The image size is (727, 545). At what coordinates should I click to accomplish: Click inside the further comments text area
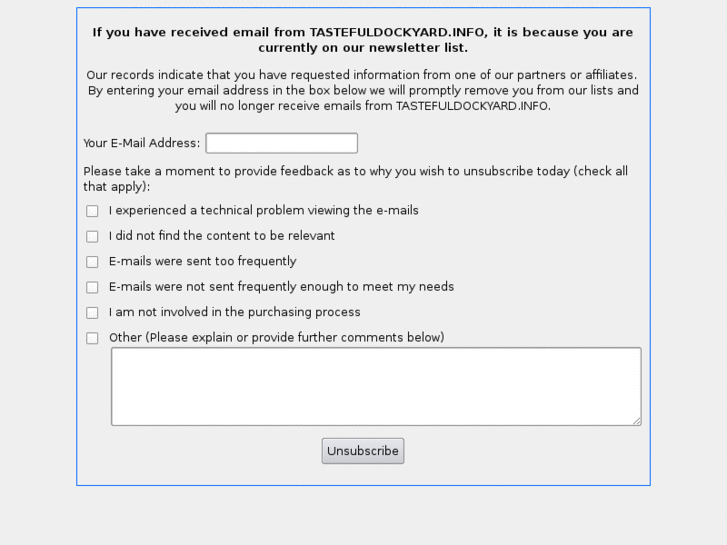click(x=375, y=386)
